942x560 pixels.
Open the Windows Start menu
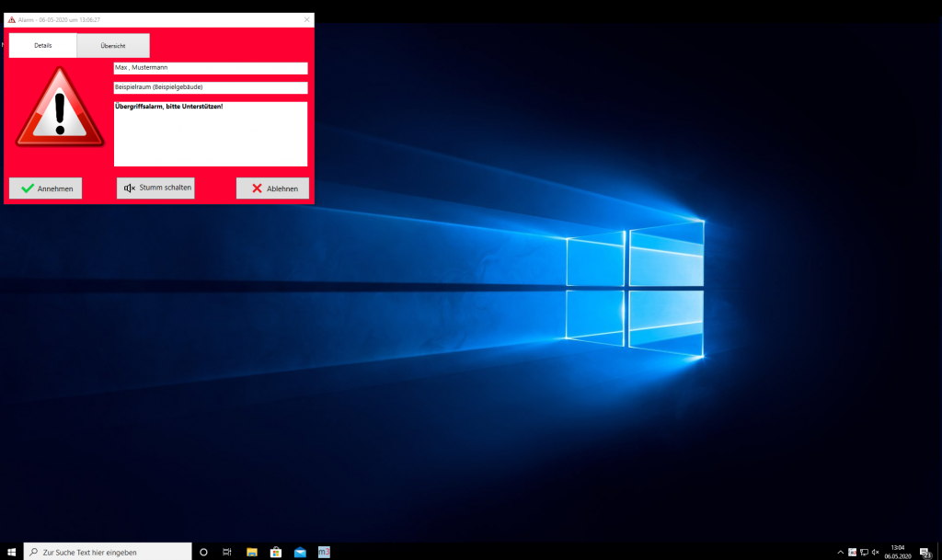[x=11, y=553]
